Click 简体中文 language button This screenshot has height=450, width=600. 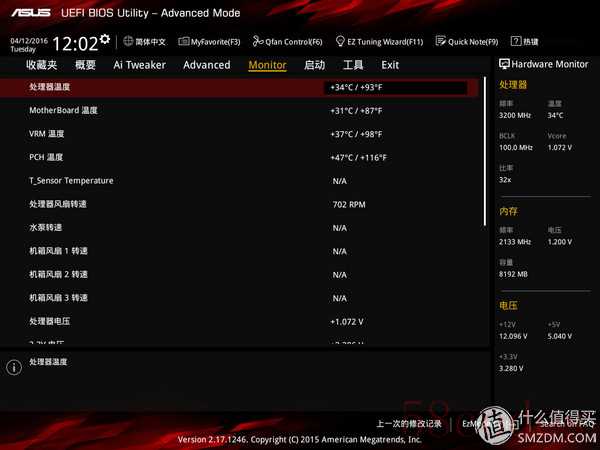(x=150, y=42)
